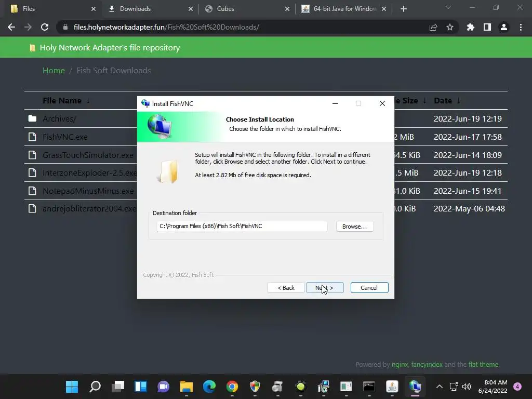The height and width of the screenshot is (399, 532).
Task: Click the Destination folder path field
Action: pyautogui.click(x=242, y=227)
